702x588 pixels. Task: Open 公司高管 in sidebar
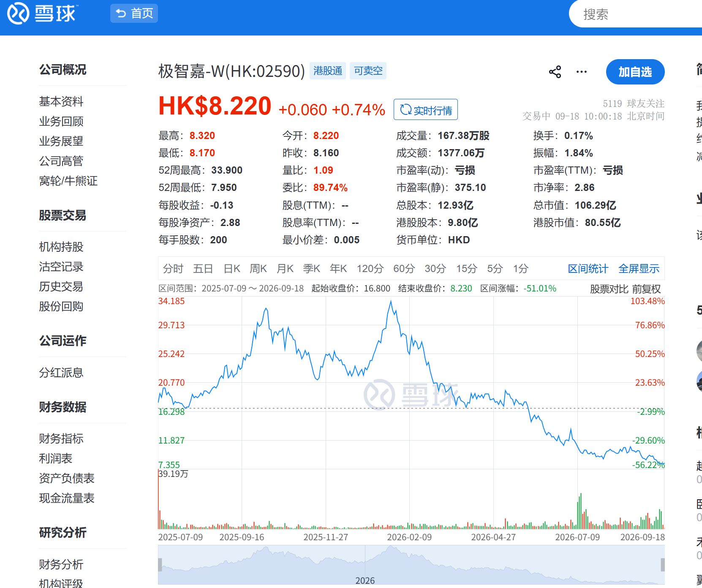(61, 161)
